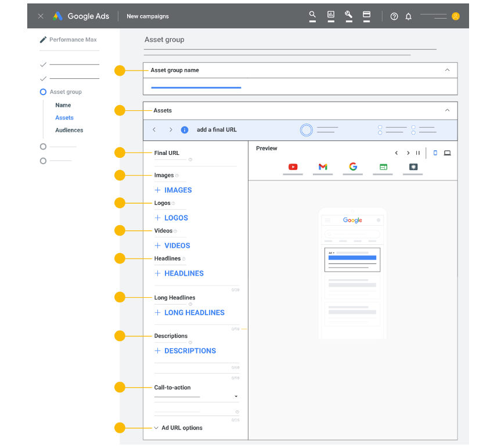The height and width of the screenshot is (448, 483).
Task: Open the reports chart icon
Action: pos(331,15)
